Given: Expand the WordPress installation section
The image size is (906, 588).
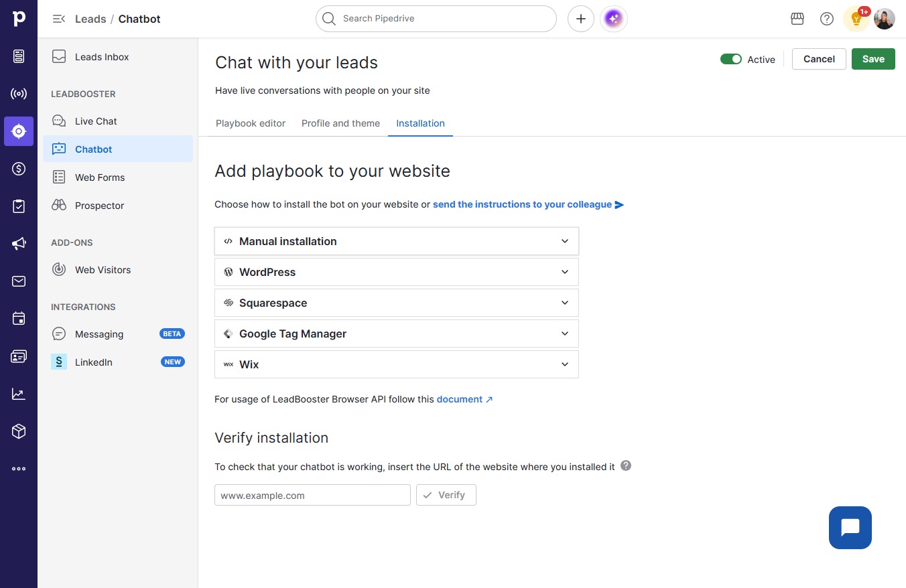Looking at the screenshot, I should point(397,272).
